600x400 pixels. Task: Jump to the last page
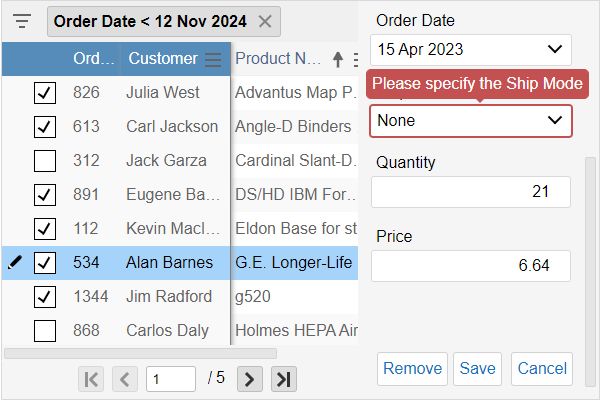(283, 378)
